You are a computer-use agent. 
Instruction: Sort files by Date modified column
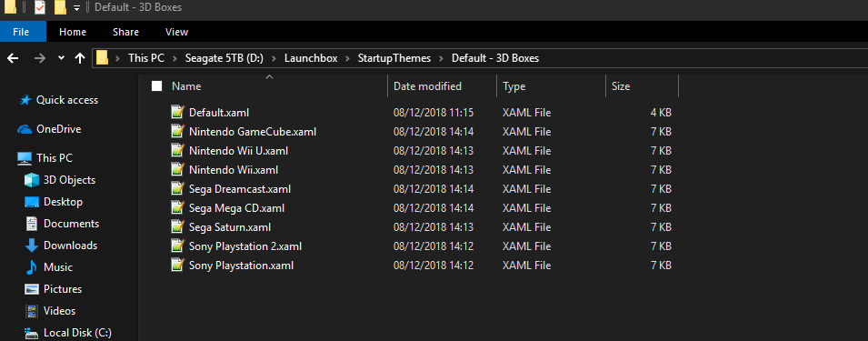(x=427, y=86)
